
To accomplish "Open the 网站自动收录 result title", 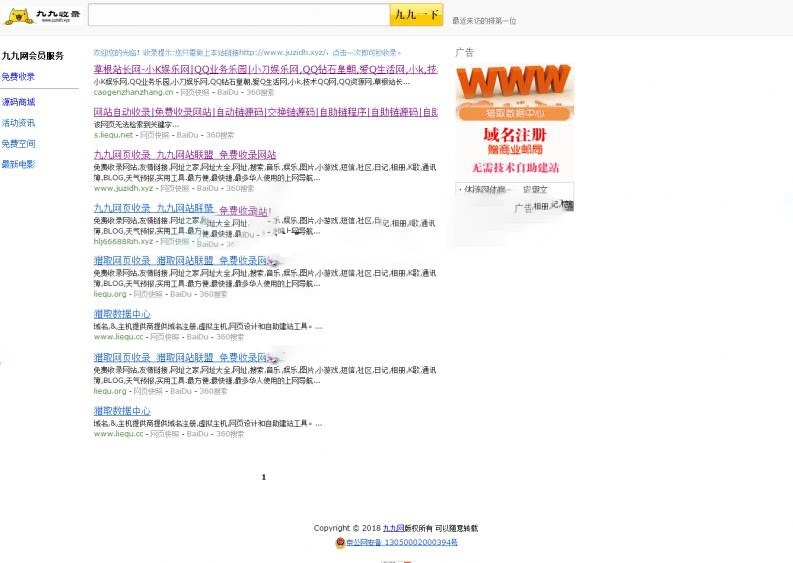I will coord(266,112).
